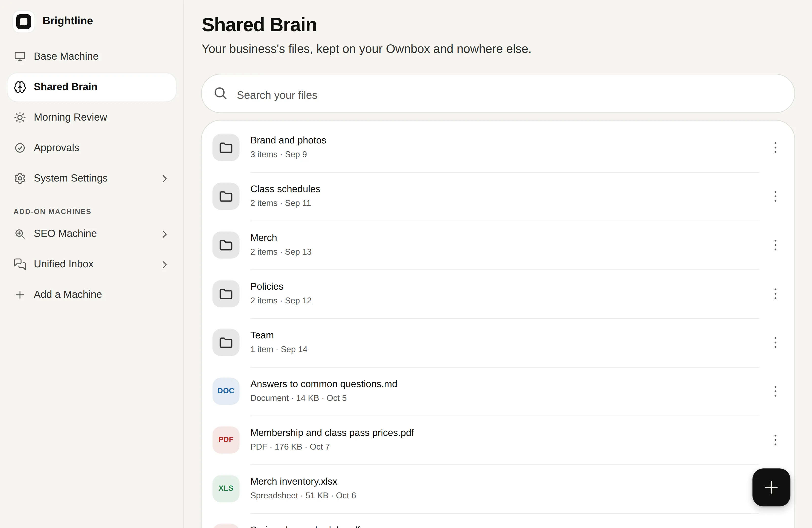The height and width of the screenshot is (528, 812).
Task: Go to Base Machine in sidebar
Action: click(91, 56)
